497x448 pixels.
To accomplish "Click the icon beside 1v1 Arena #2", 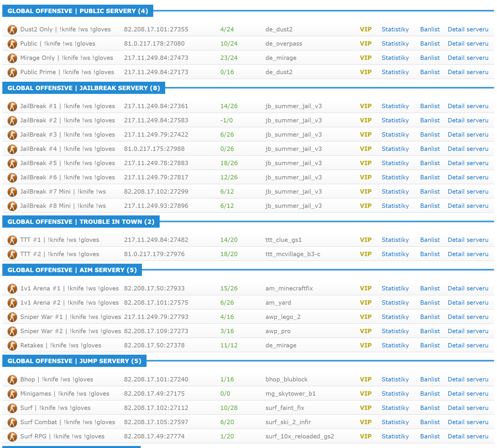I will click(12, 303).
